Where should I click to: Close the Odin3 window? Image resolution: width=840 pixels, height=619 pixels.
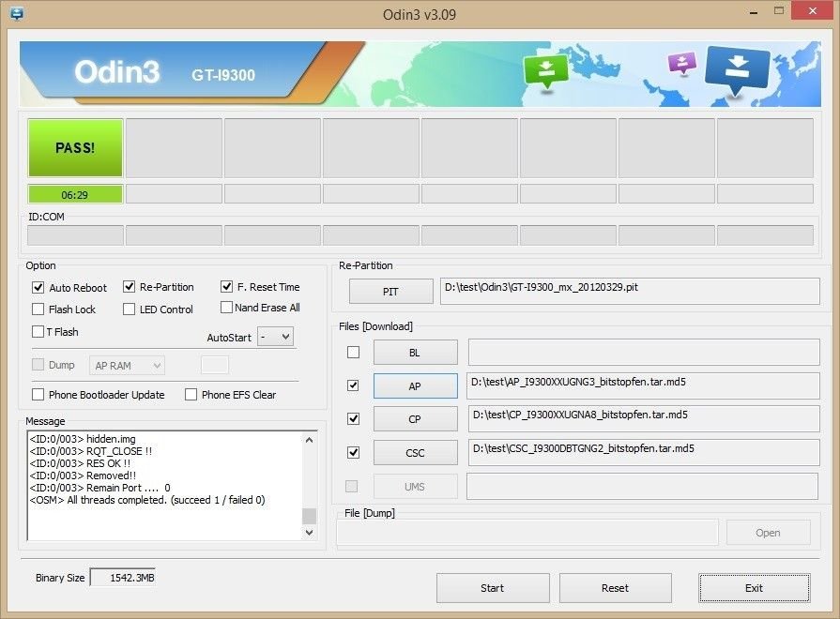click(813, 10)
